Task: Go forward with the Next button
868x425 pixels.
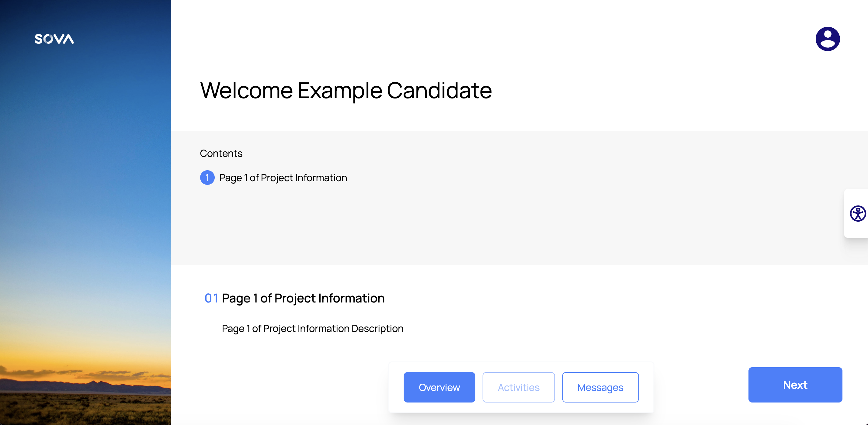Action: (795, 385)
